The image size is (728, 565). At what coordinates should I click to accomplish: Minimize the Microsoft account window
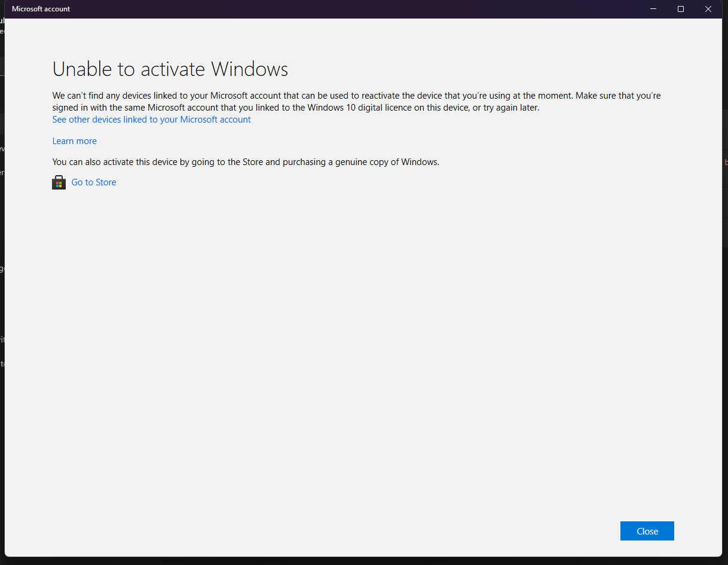coord(653,9)
